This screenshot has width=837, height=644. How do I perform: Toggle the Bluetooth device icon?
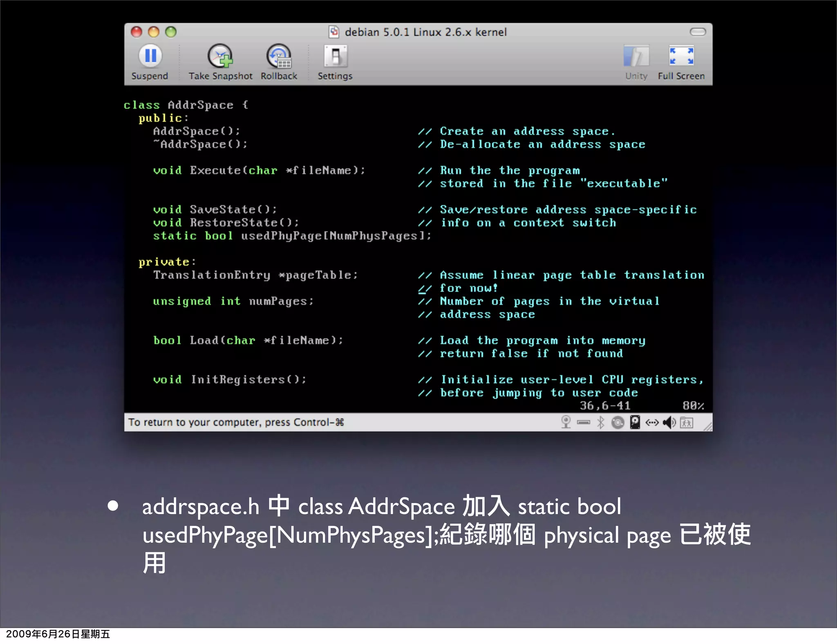click(600, 422)
